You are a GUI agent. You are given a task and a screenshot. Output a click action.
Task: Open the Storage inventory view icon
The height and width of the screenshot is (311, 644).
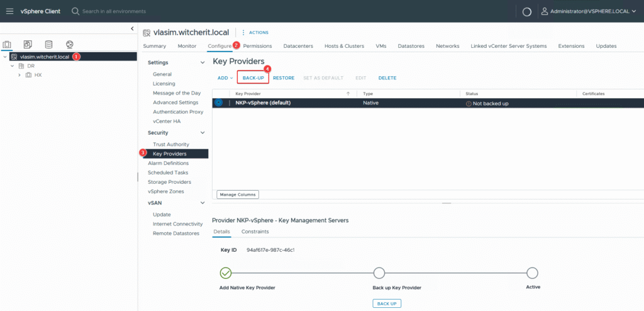point(49,45)
